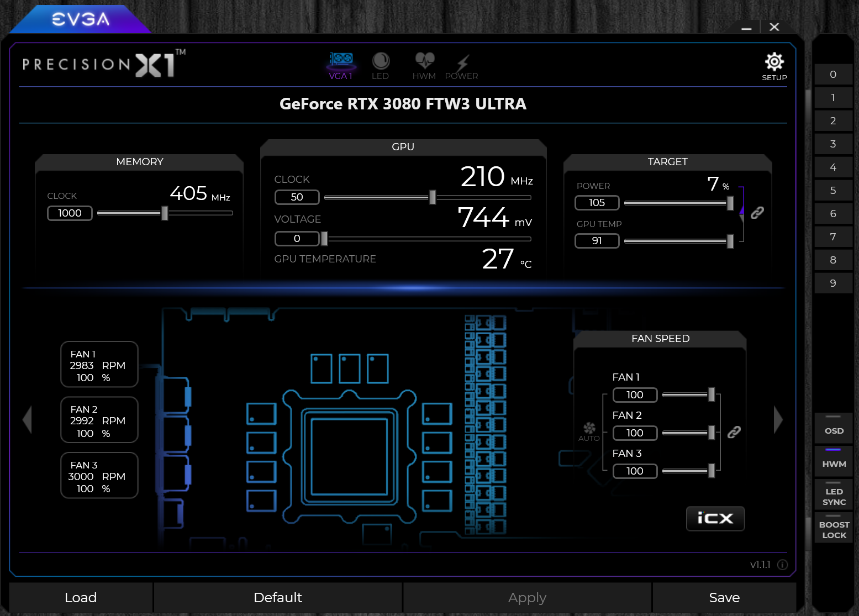Select profile slot 3

click(833, 144)
